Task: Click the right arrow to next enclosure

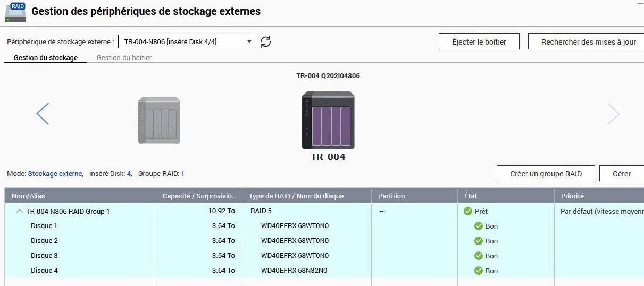Action: [613, 114]
